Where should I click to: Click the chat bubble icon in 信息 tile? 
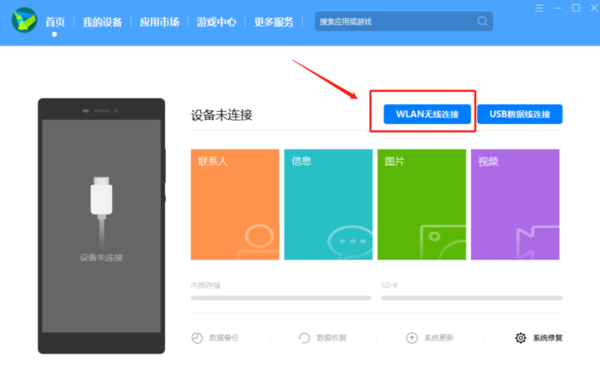click(350, 243)
